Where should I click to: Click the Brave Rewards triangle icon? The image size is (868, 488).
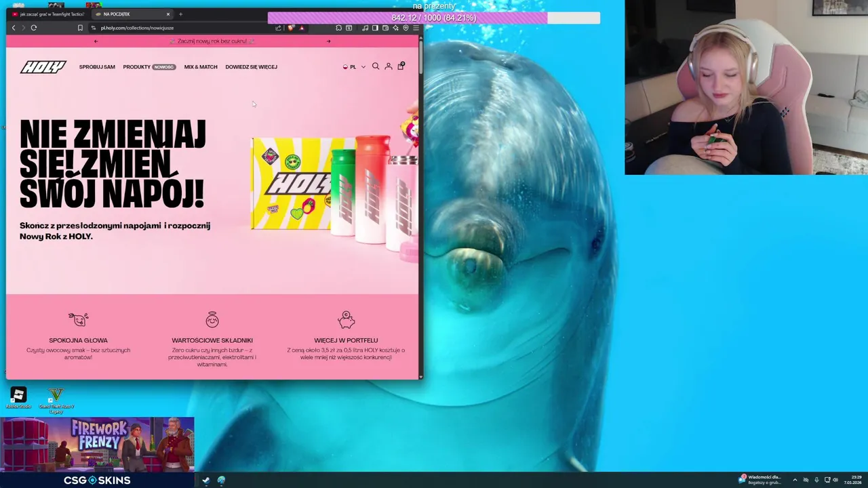click(x=302, y=28)
